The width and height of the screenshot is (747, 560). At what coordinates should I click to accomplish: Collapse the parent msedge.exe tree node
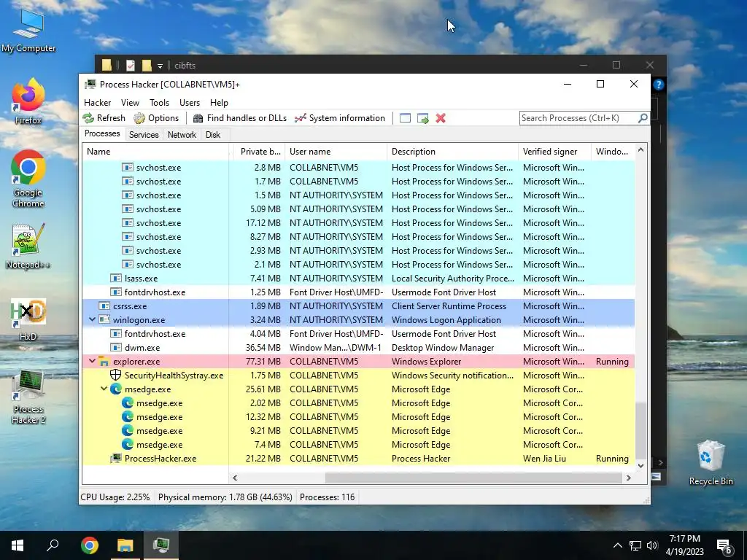(104, 389)
